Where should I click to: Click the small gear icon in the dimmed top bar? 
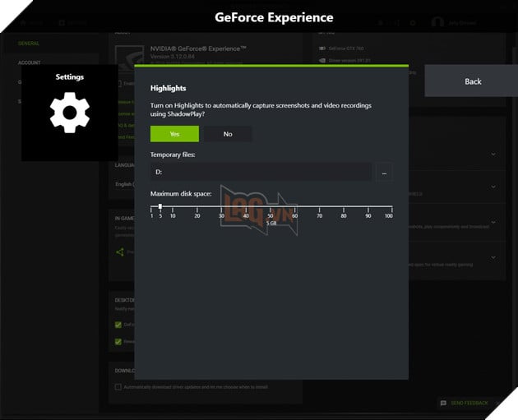point(413,23)
